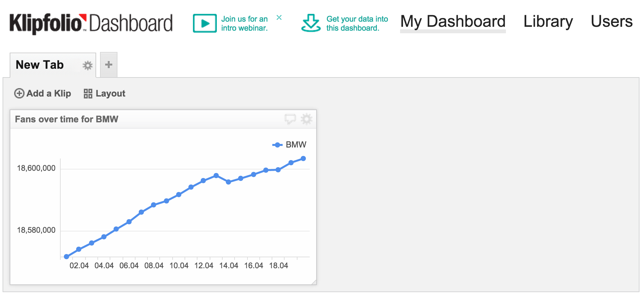Screen dimensions: 644x296
Task: Click the Fans over time for BMW title
Action: (x=66, y=119)
